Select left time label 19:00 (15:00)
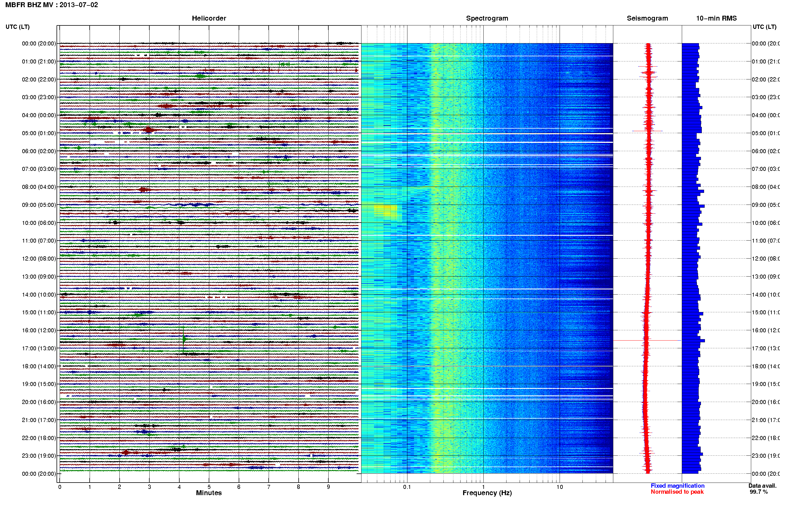 [39, 384]
